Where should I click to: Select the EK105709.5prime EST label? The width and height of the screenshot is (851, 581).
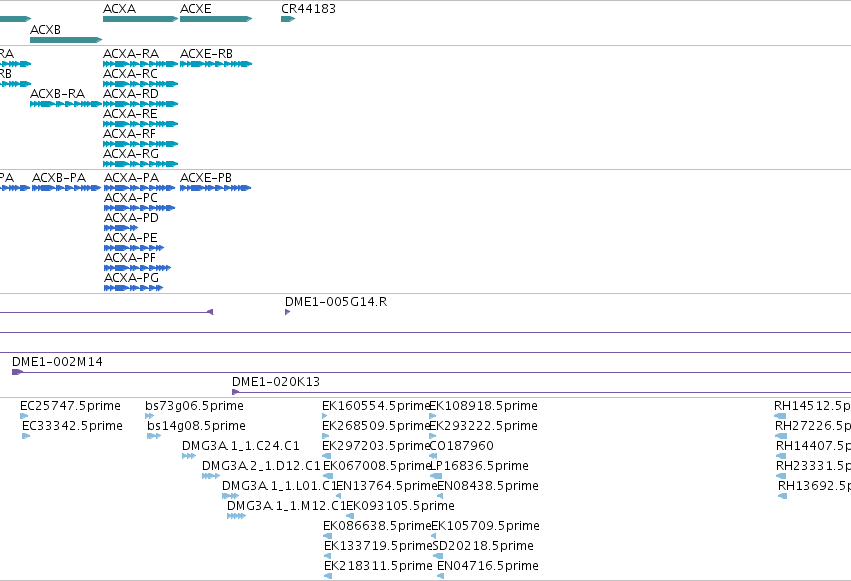click(485, 526)
